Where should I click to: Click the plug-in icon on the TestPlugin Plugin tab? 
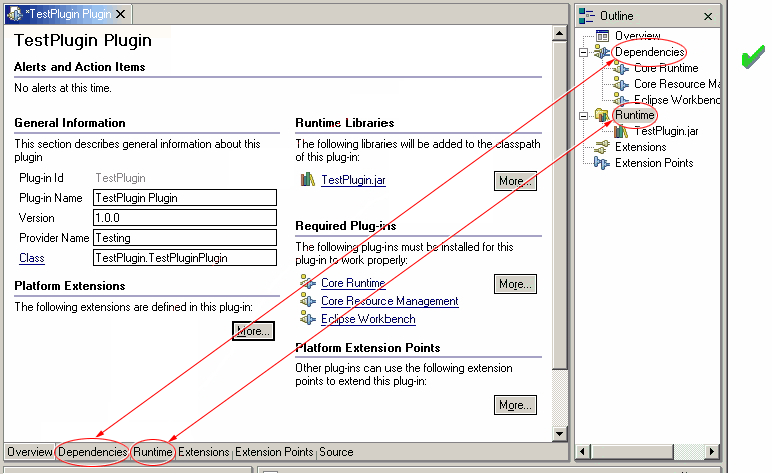14,14
